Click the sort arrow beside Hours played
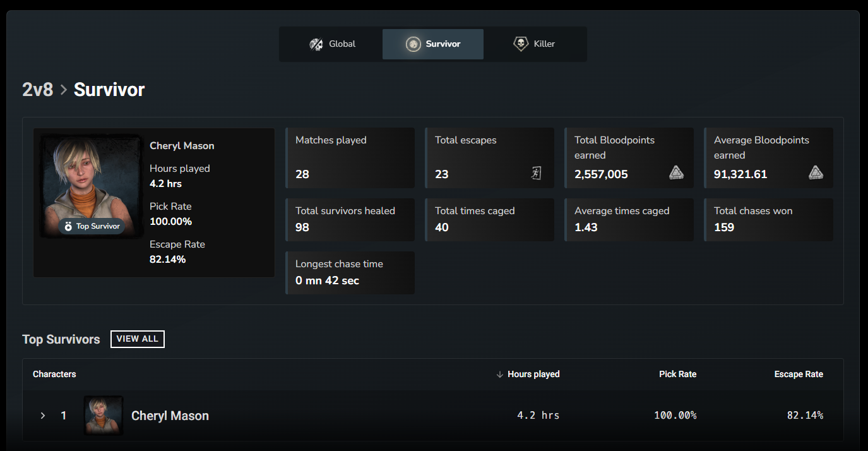Screen dimensions: 868x451 click(500, 375)
